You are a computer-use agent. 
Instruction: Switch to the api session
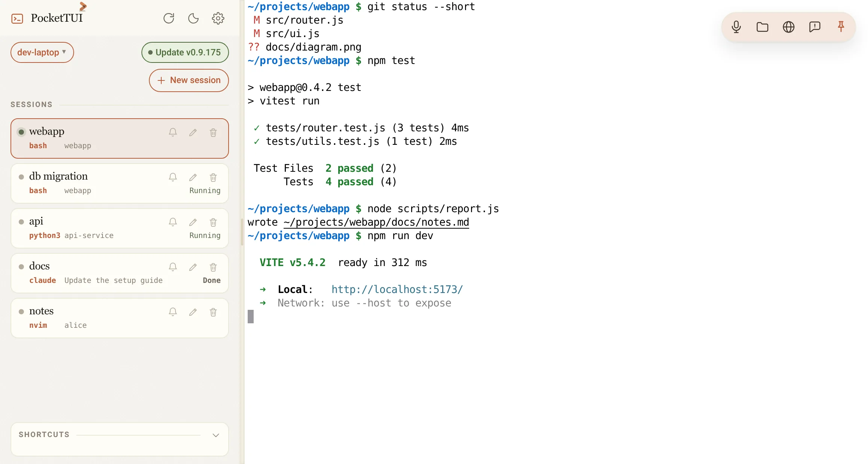120,228
